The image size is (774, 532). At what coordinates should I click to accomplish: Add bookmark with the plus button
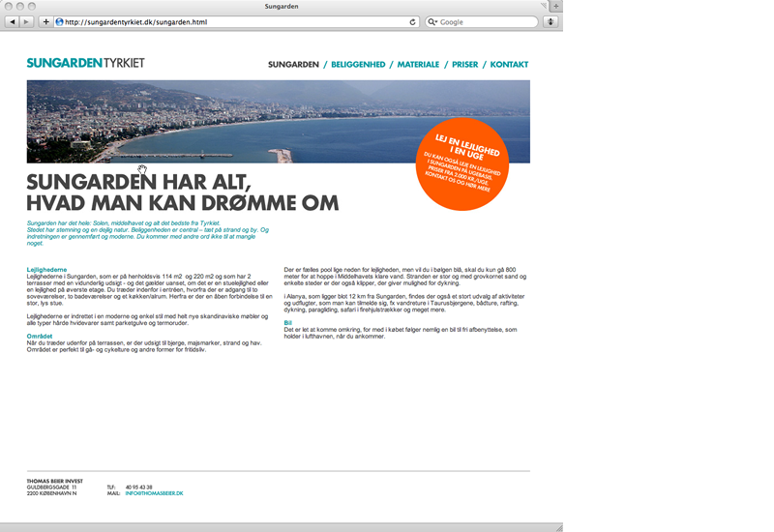[45, 21]
